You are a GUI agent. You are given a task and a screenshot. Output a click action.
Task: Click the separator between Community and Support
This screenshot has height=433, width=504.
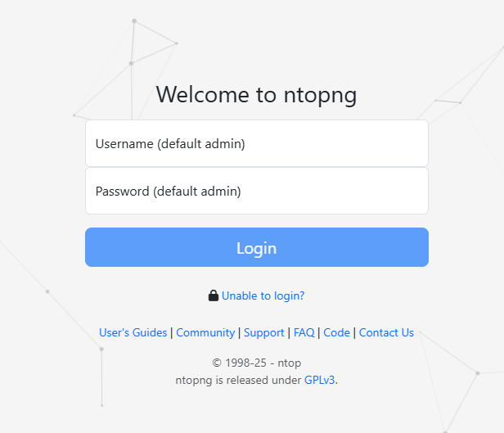[x=240, y=332]
